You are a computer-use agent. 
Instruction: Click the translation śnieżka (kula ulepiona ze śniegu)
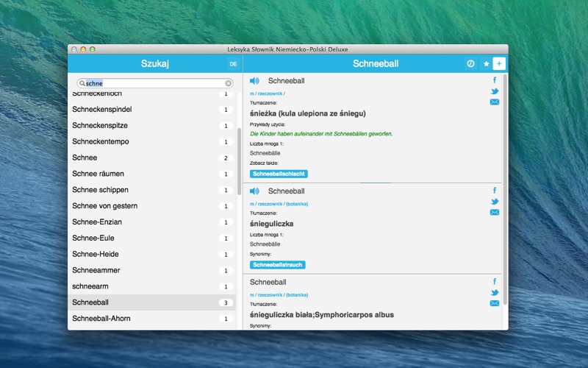point(307,113)
